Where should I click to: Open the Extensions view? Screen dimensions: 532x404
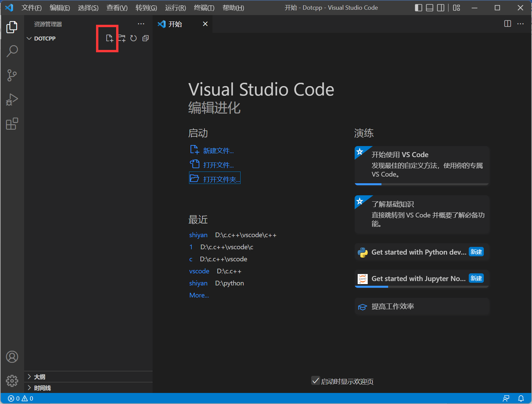[x=12, y=124]
